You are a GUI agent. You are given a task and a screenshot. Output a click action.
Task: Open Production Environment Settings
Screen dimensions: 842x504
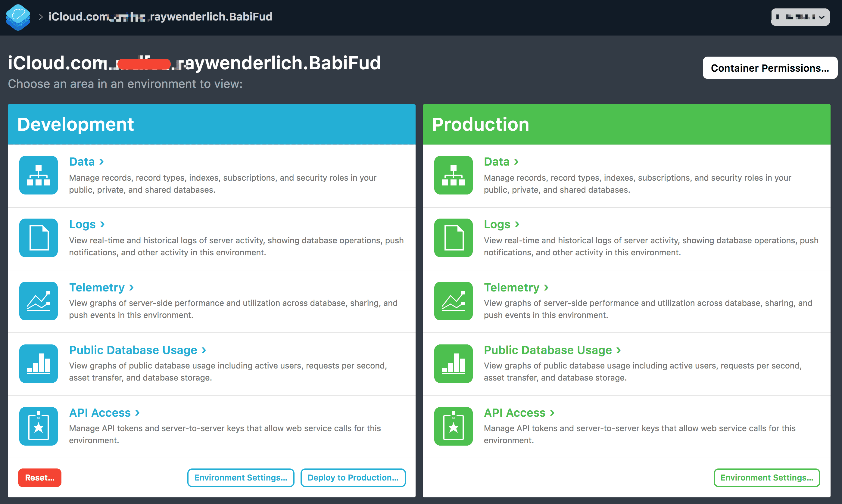coord(766,478)
